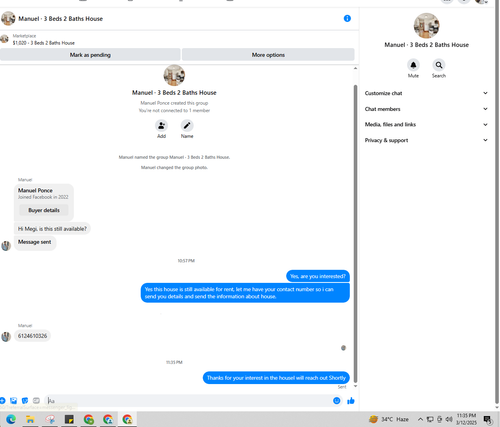
Task: Click the large group photo in chat center
Action: pyautogui.click(x=174, y=75)
